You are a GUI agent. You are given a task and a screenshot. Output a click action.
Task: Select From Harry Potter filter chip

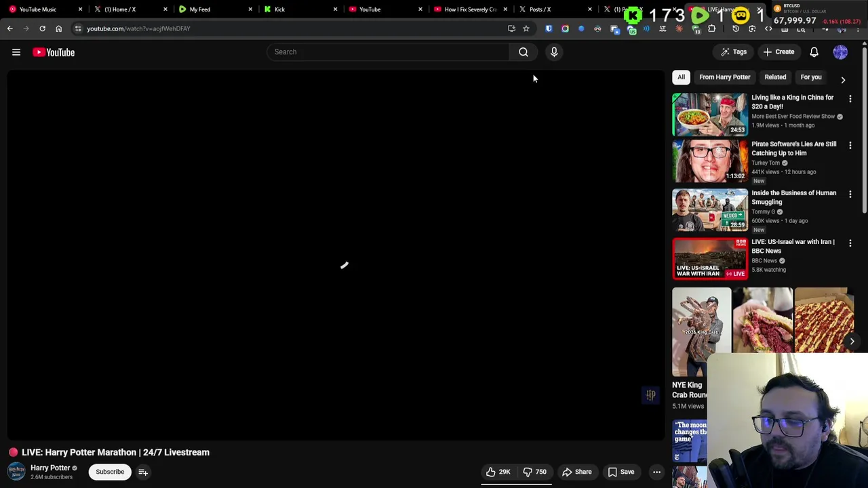[725, 77]
